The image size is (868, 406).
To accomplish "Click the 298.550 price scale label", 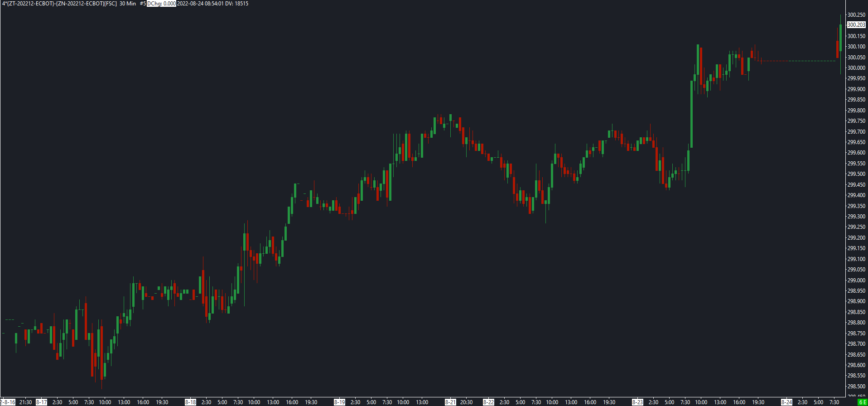I will [x=856, y=376].
